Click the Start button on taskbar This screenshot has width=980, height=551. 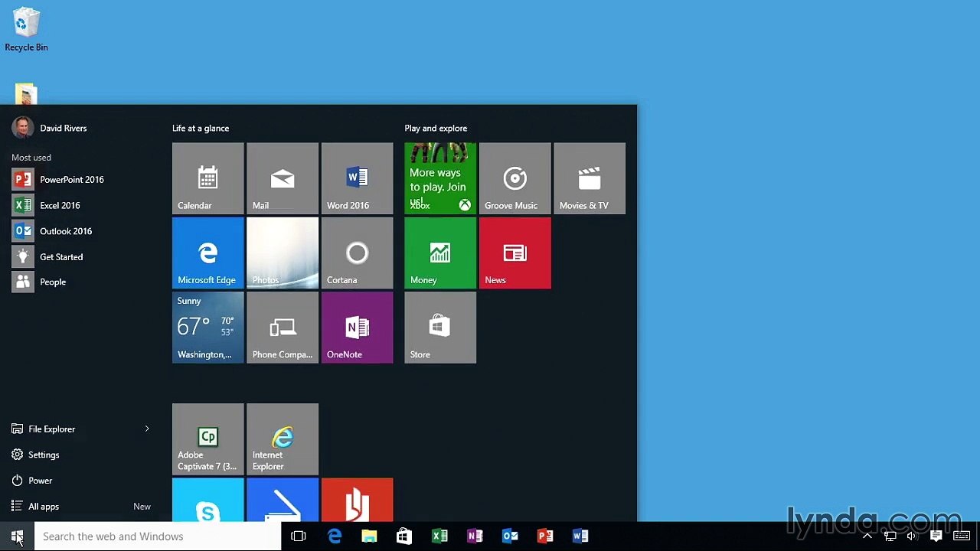click(x=17, y=536)
